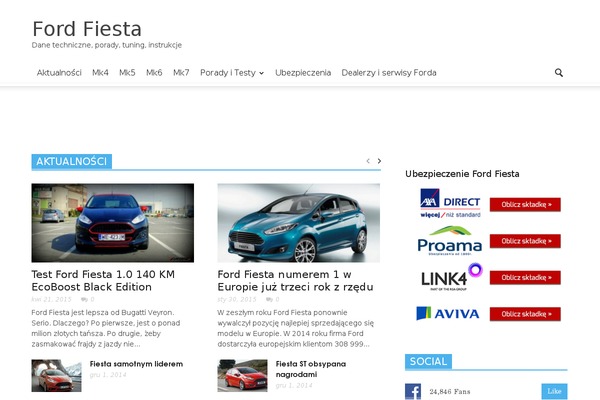Open the Mk6 menu item

pos(154,73)
